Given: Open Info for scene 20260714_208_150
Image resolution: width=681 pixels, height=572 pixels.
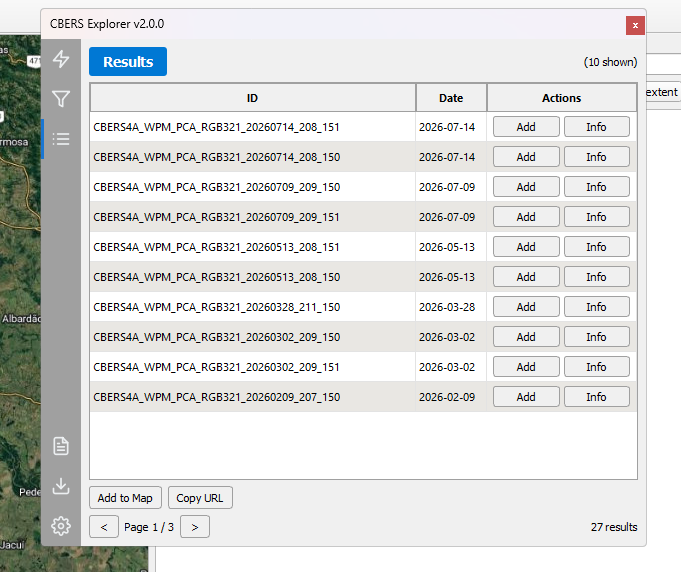Looking at the screenshot, I should (596, 157).
